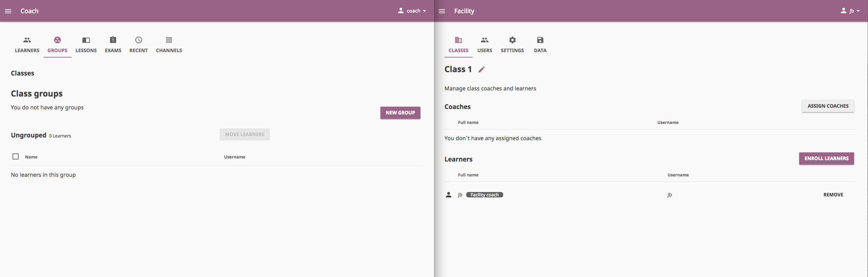
Task: Click the Settings gear icon
Action: (x=512, y=40)
